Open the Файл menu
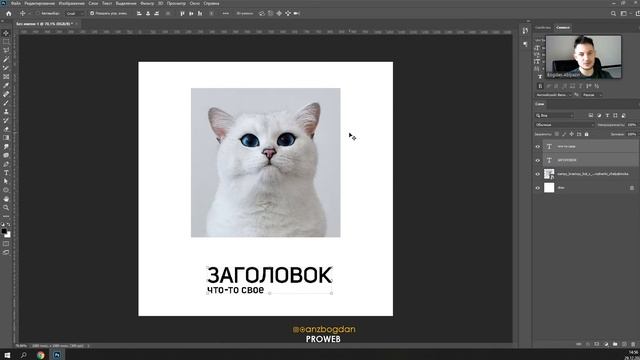 16,3
